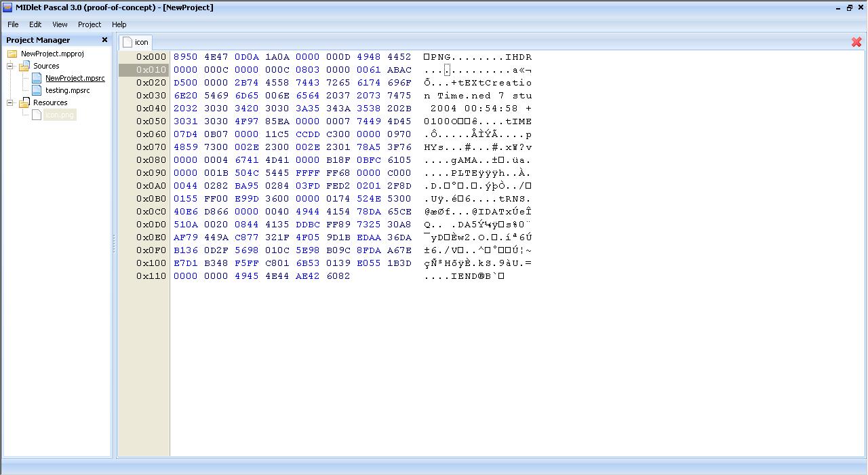The image size is (868, 475).
Task: Click the Resources folder icon
Action: coord(24,102)
